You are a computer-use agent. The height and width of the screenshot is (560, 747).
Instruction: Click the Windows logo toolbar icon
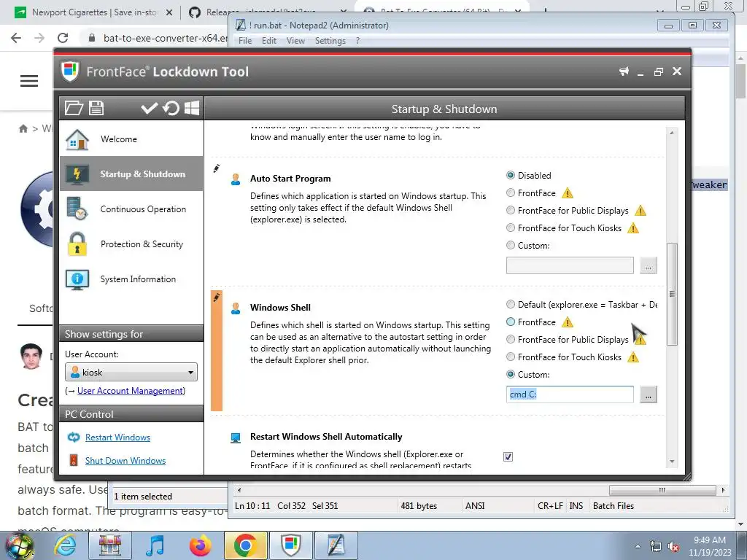point(192,108)
